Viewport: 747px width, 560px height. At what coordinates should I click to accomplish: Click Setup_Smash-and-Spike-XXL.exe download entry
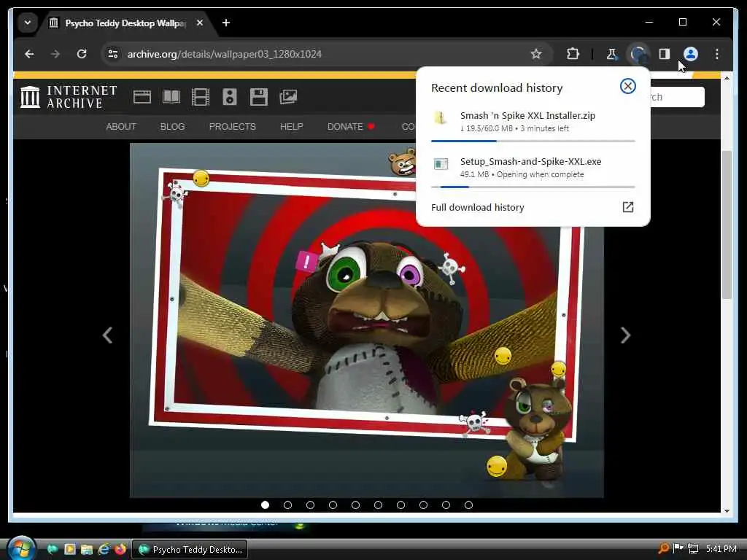click(x=533, y=168)
